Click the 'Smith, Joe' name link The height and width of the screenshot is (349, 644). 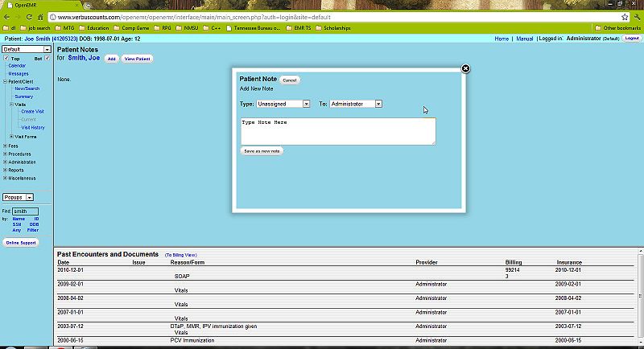84,58
